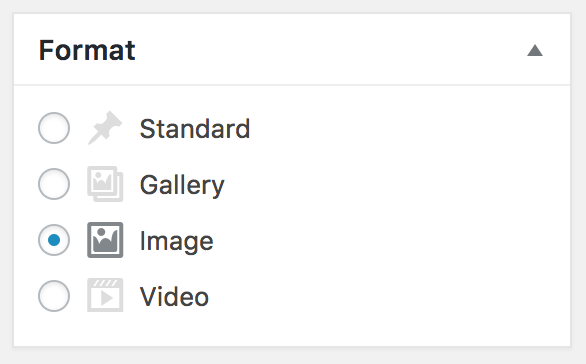Click the dark picture icon beside Image
The image size is (586, 364).
point(105,240)
